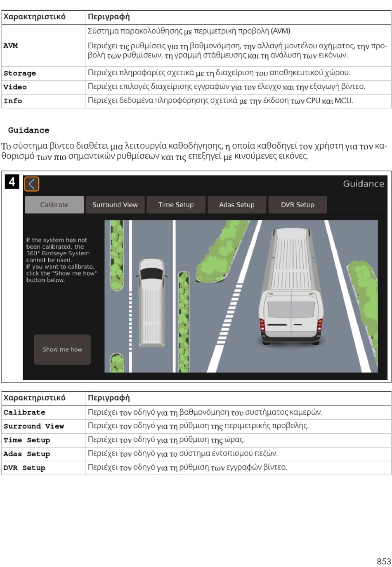Image resolution: width=392 pixels, height=567 pixels.
Task: Click "Time Setup" in the lower description table
Action: [x=27, y=440]
